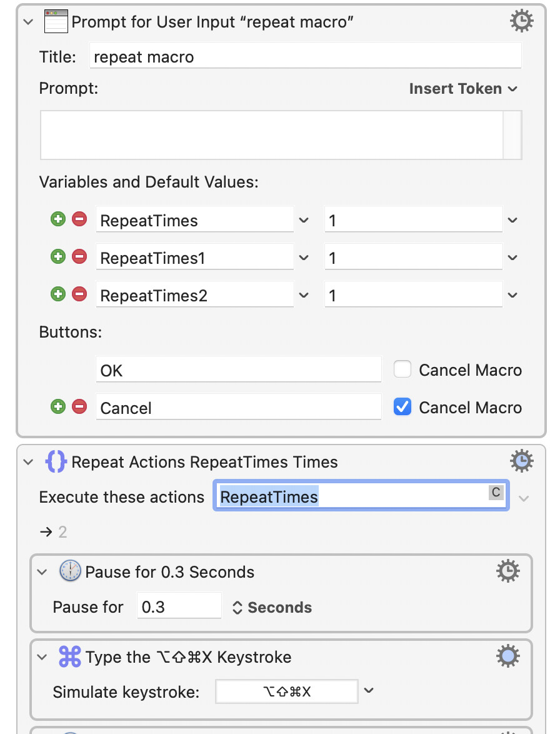This screenshot has height=734, width=560.
Task: Collapse the Prompt for User Input action
Action: (29, 22)
